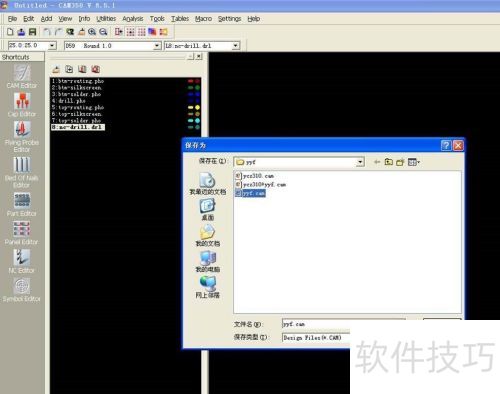Select layer 2:btm-silkscreen in layer list
500x394 pixels.
pos(77,88)
